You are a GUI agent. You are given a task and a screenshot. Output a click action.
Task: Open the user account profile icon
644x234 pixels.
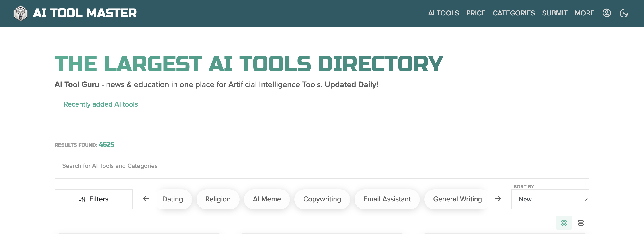coord(607,13)
